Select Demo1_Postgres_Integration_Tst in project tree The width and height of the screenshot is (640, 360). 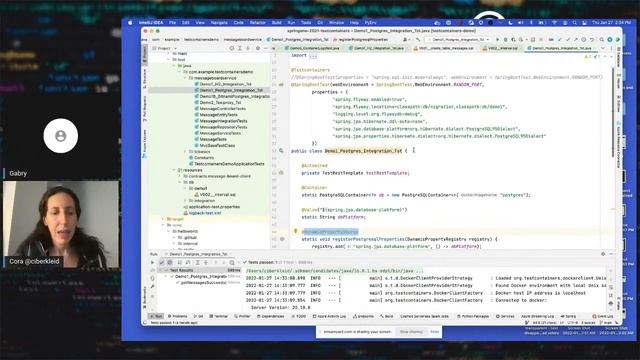pos(231,90)
